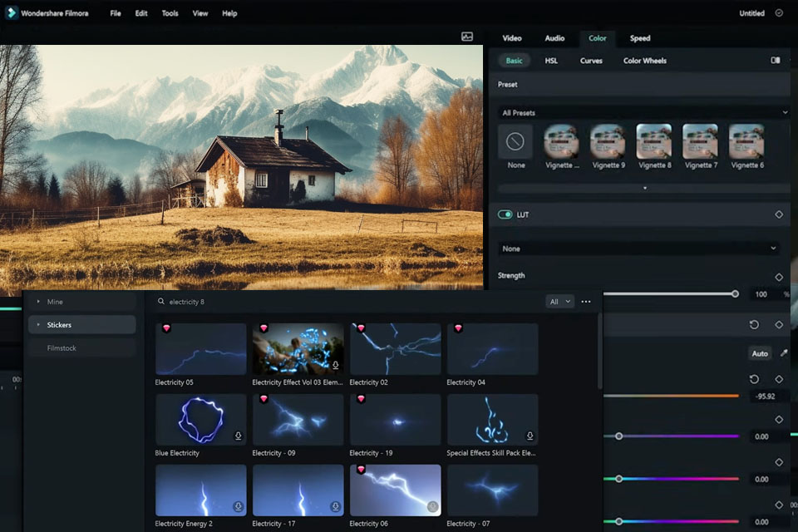
Task: Click the Wondershare Filmora logo icon
Action: pos(11,12)
